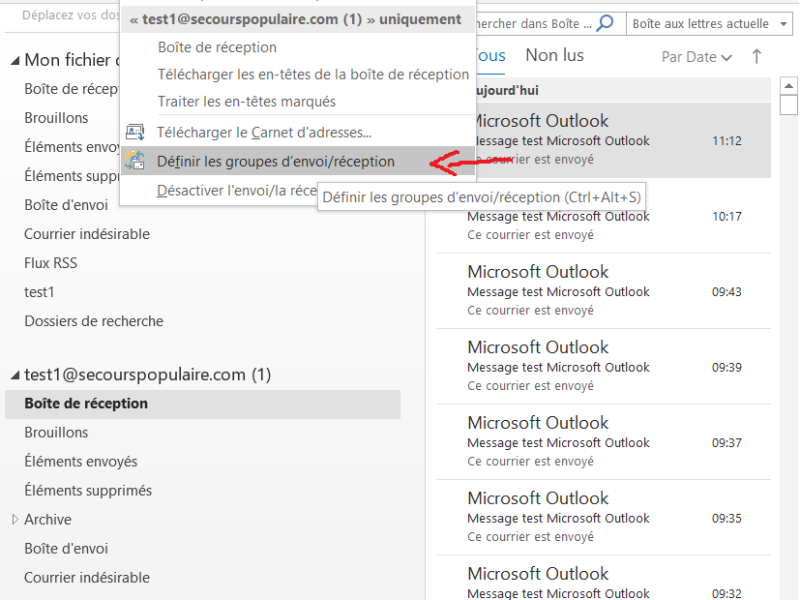This screenshot has width=800, height=600.
Task: Collapse the test1@secourspopulaire.com account tree
Action: [x=15, y=376]
